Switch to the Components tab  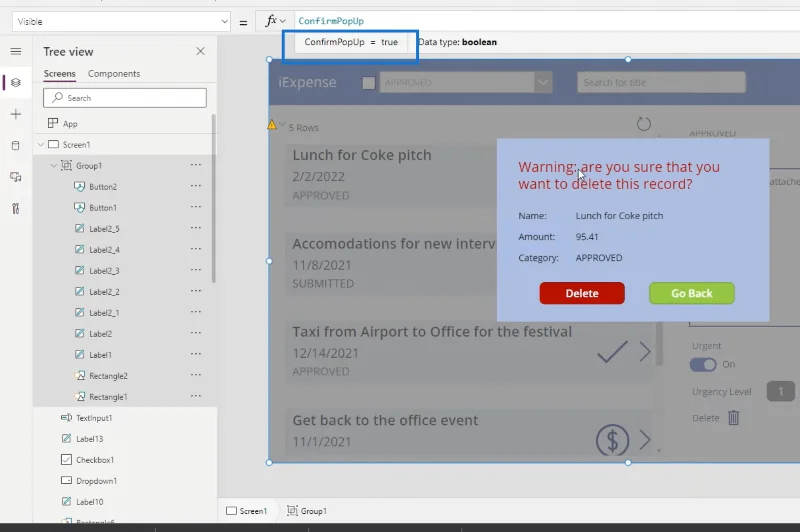pyautogui.click(x=114, y=73)
